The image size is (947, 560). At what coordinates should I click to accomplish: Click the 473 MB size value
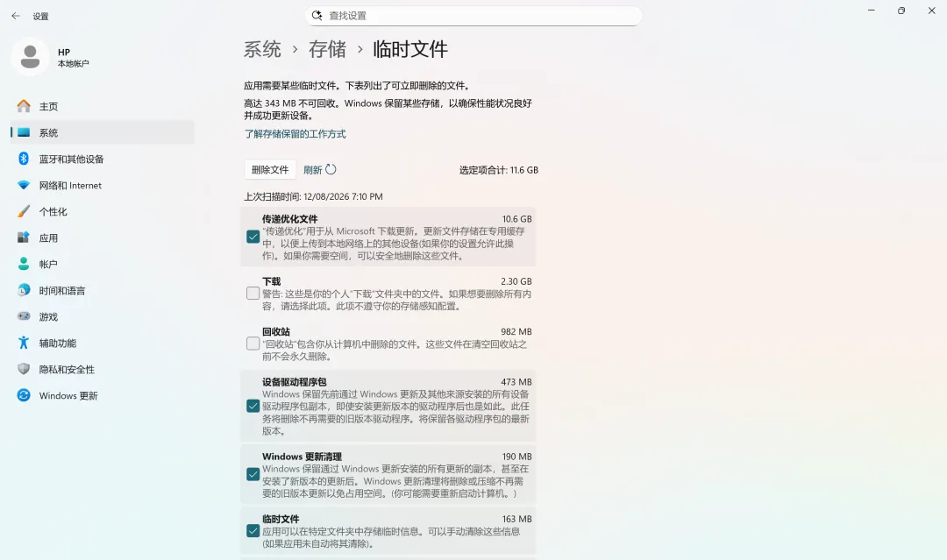point(516,382)
